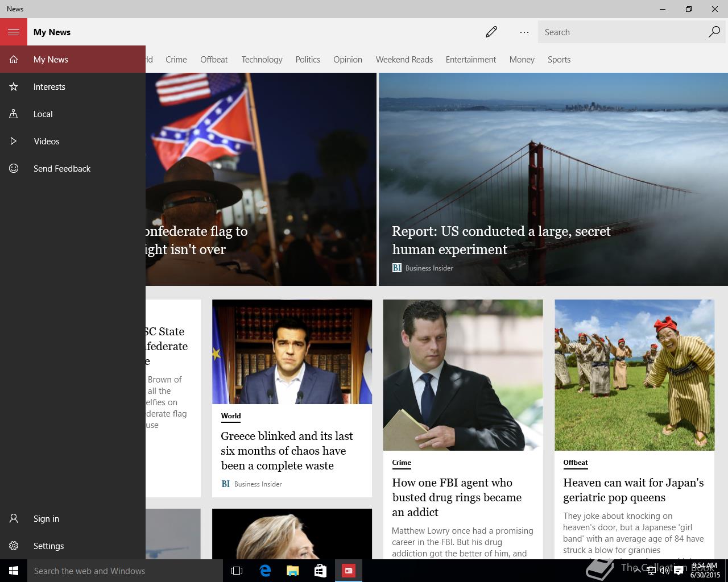The image size is (728, 582).
Task: Select My News in the sidebar
Action: point(73,59)
